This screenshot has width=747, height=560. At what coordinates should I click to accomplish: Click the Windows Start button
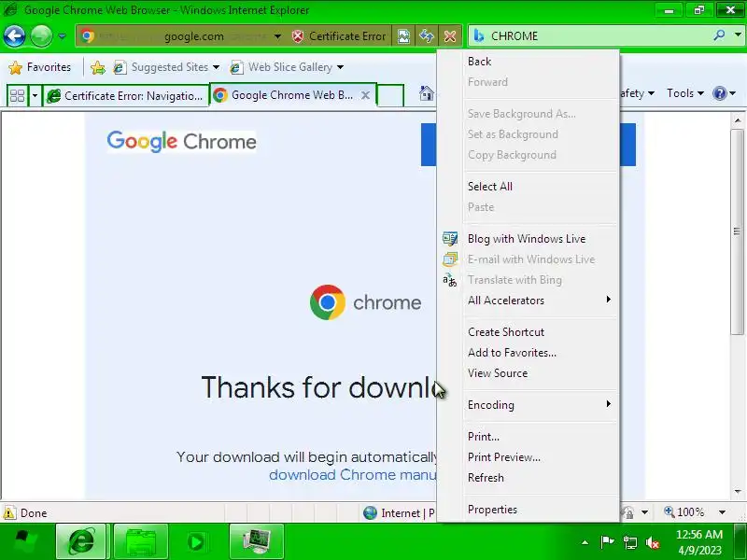pyautogui.click(x=25, y=541)
